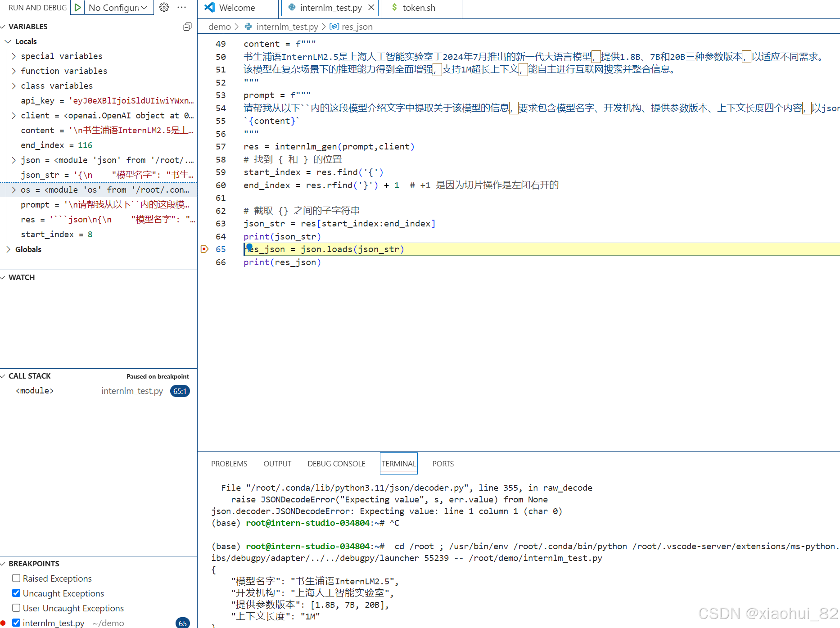This screenshot has height=628, width=840.
Task: Enable the Raised Exceptions checkbox
Action: click(16, 578)
